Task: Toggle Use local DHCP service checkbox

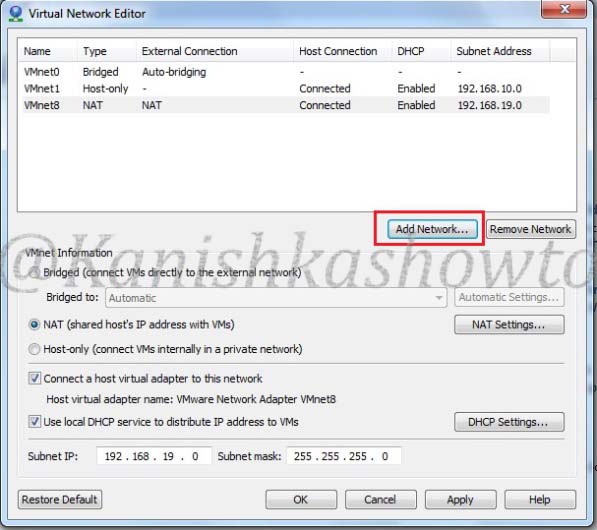Action: point(35,422)
